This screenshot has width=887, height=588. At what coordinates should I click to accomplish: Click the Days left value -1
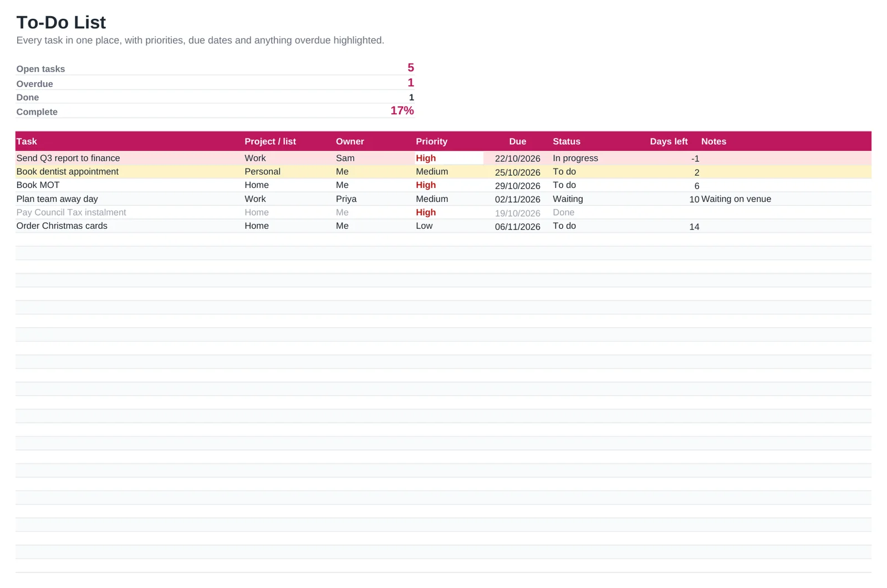tap(695, 158)
